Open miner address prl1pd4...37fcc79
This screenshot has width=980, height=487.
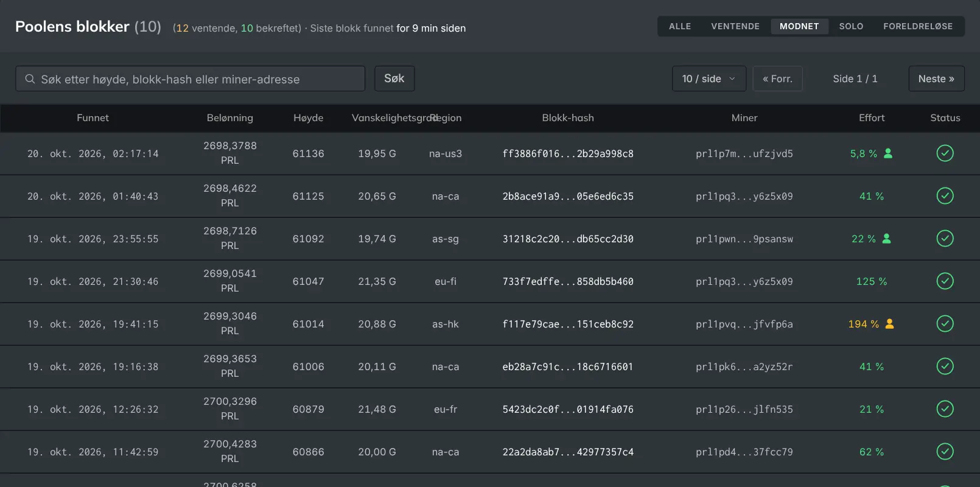pyautogui.click(x=744, y=452)
